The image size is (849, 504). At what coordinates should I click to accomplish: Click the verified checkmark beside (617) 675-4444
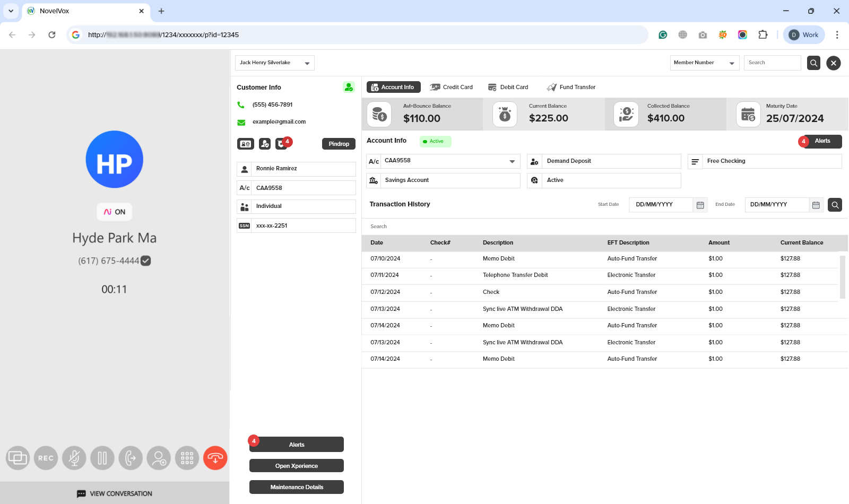tap(146, 260)
